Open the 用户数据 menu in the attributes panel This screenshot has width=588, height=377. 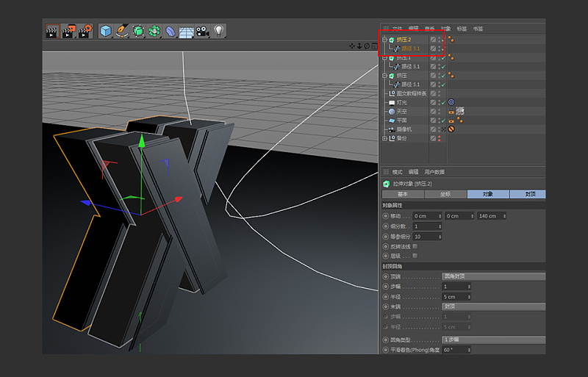tap(435, 171)
